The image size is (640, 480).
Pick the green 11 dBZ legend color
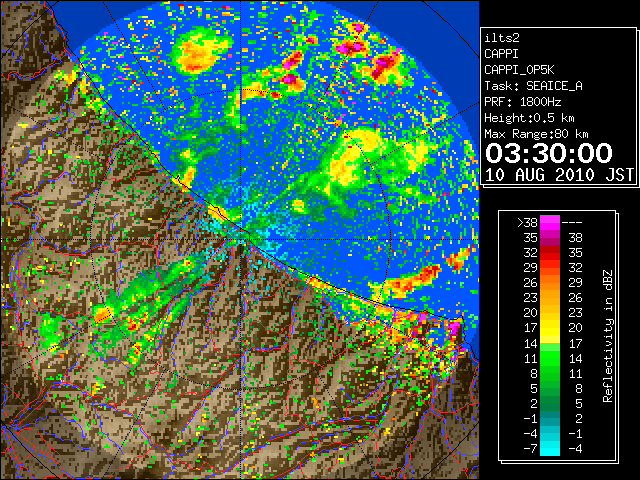point(550,358)
